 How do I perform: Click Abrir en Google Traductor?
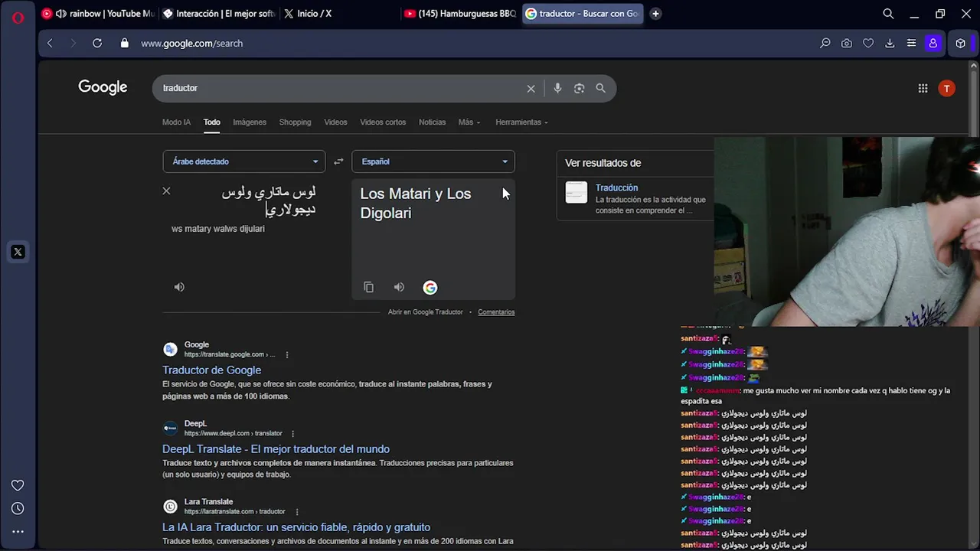[426, 312]
